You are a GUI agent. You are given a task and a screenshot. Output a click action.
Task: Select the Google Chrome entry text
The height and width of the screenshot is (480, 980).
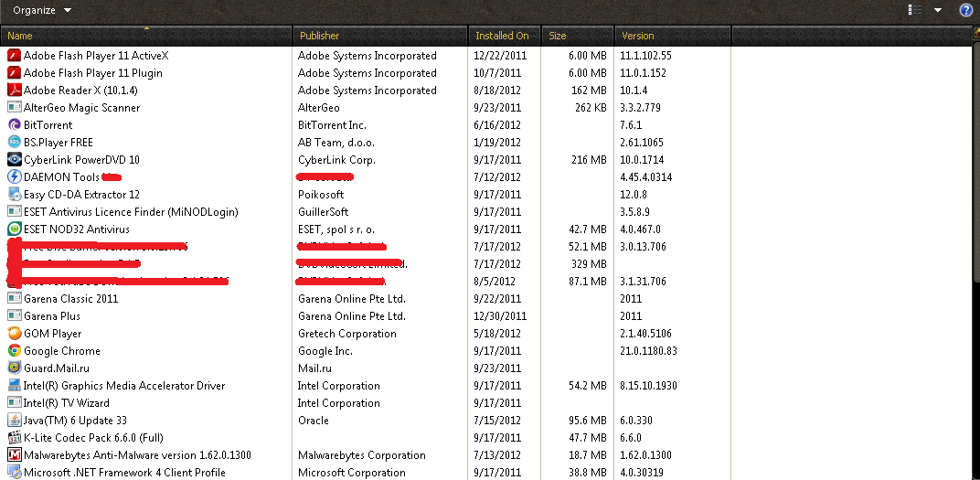click(x=62, y=351)
